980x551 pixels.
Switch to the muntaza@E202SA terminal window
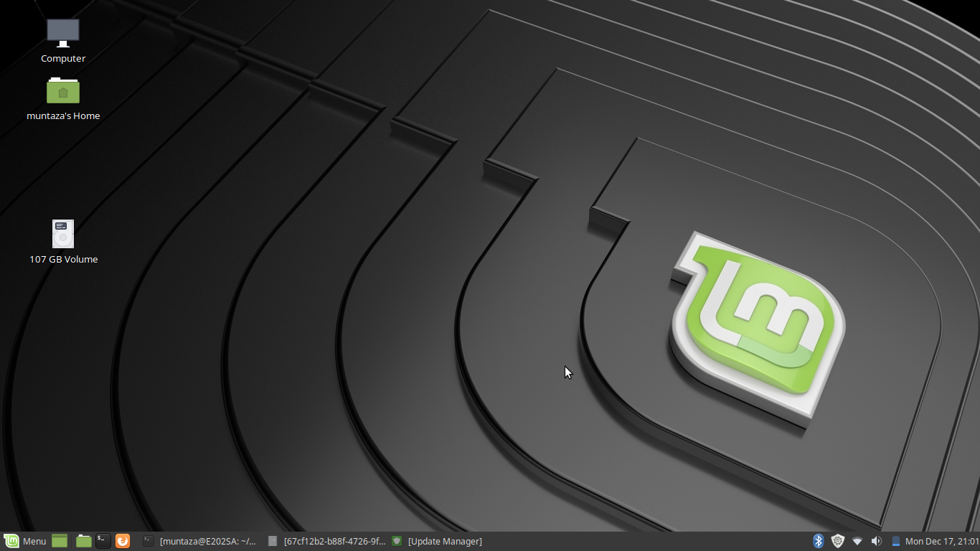(x=199, y=541)
